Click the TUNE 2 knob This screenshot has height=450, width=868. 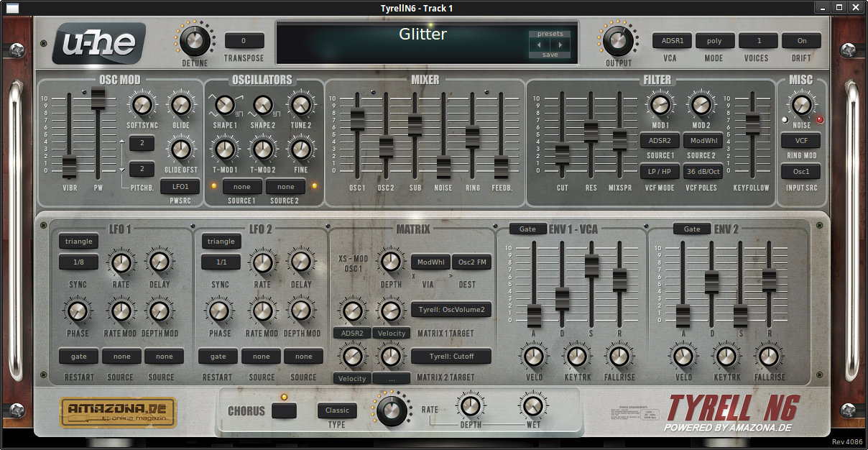click(x=300, y=106)
